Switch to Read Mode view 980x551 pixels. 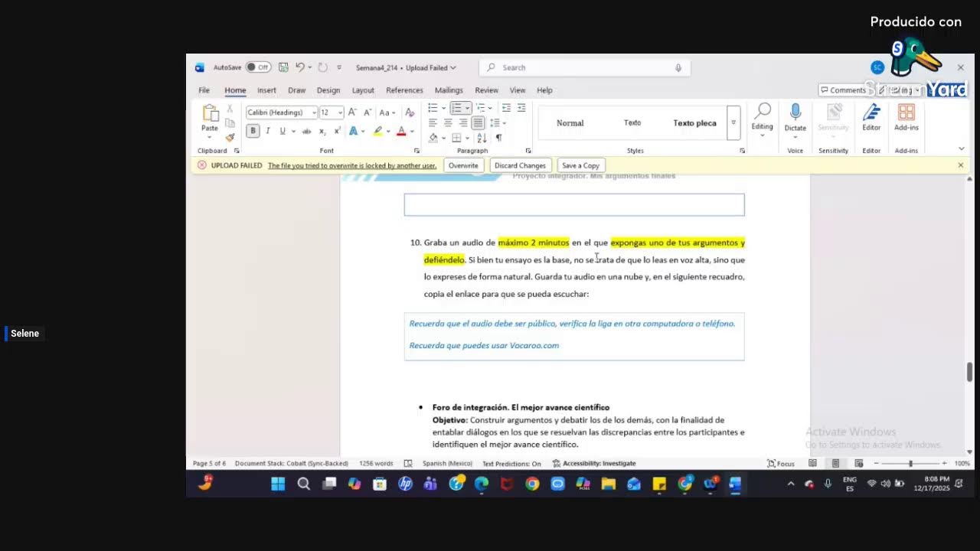pos(812,463)
